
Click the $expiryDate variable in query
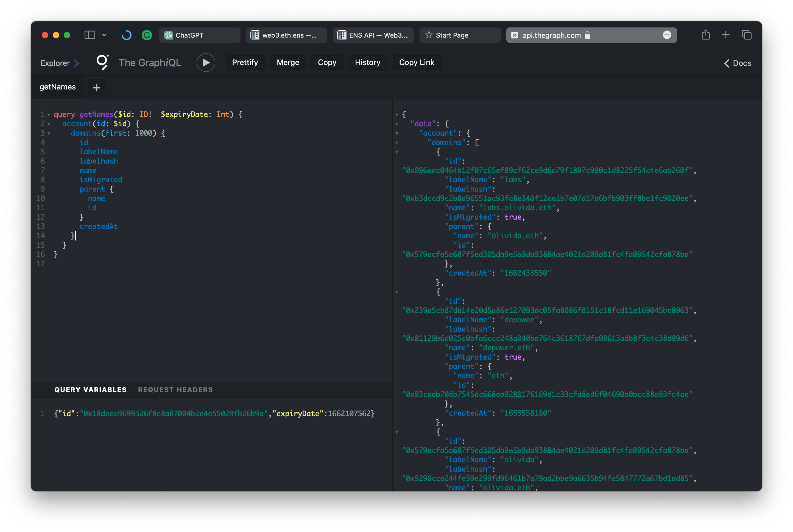pos(184,114)
